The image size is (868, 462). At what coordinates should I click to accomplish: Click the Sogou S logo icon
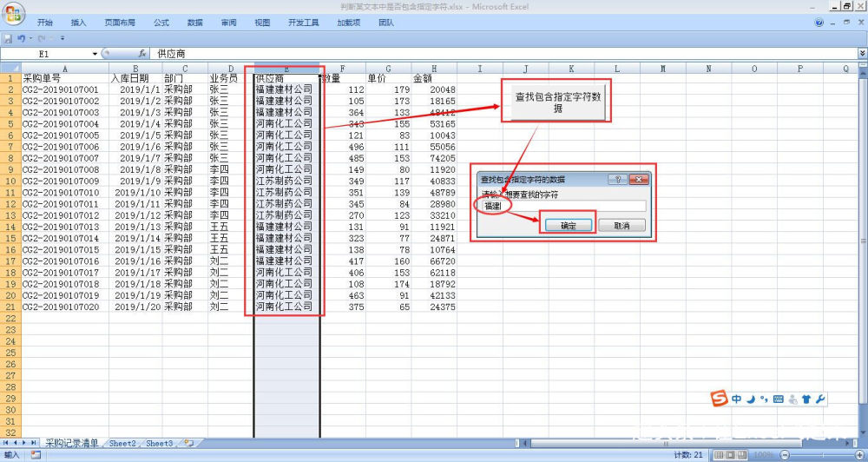click(x=719, y=399)
